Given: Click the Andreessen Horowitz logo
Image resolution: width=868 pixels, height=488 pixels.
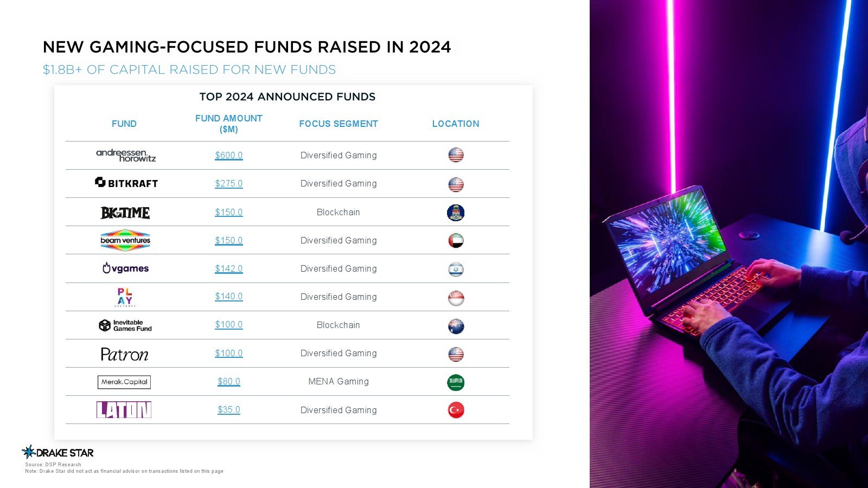Looking at the screenshot, I should click(126, 156).
